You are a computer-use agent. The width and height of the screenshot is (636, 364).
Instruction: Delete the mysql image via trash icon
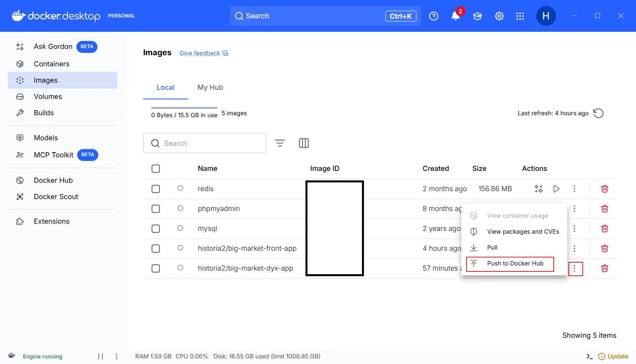(605, 228)
